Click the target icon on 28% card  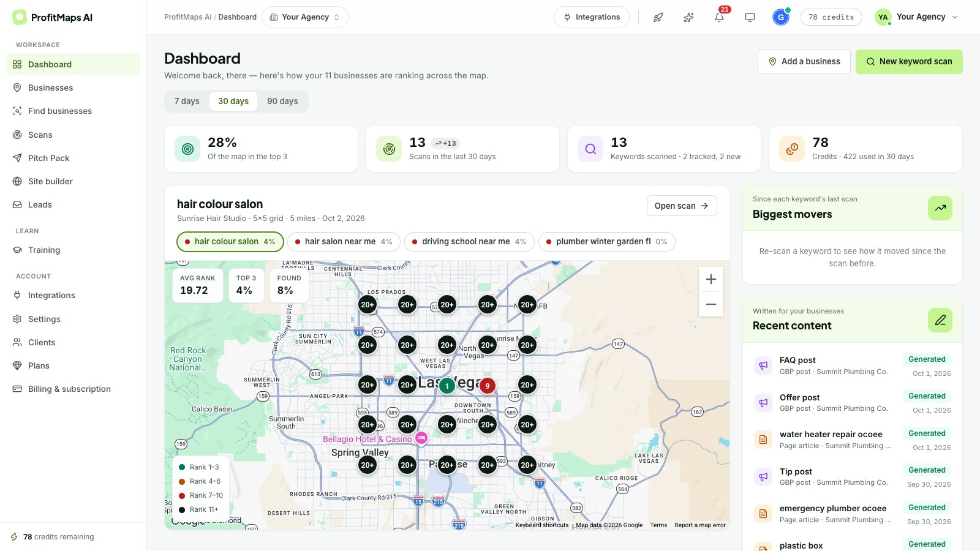click(187, 149)
